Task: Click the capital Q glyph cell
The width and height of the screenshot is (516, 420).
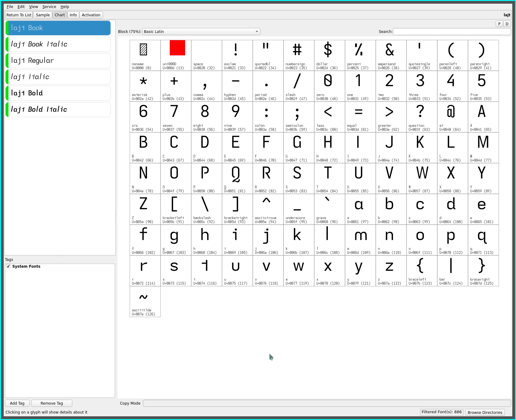Action: [x=237, y=178]
